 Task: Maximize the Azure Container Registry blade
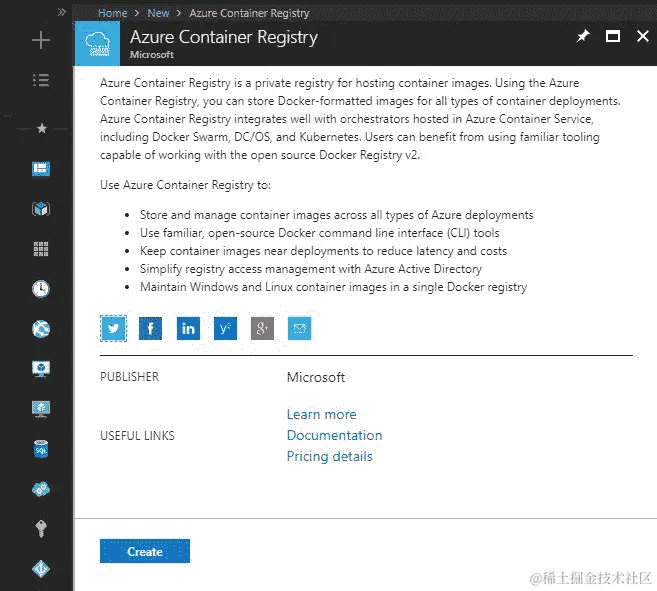coord(613,36)
